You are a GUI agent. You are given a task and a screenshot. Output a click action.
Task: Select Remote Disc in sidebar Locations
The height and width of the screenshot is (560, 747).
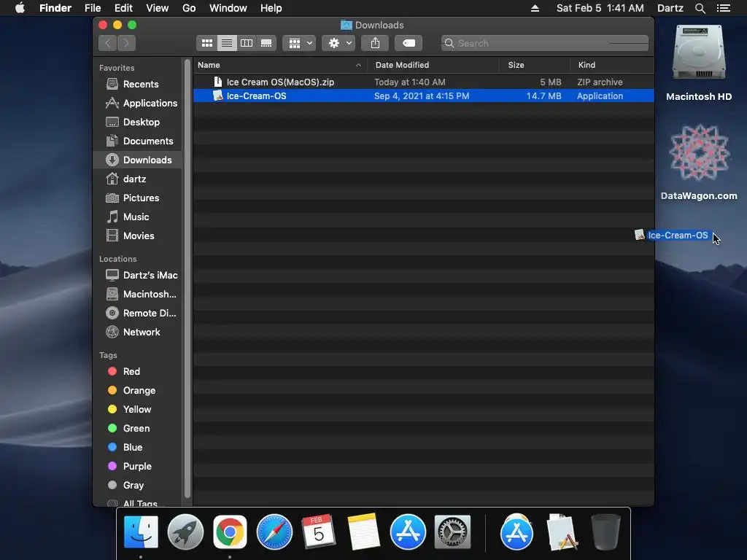coord(138,314)
